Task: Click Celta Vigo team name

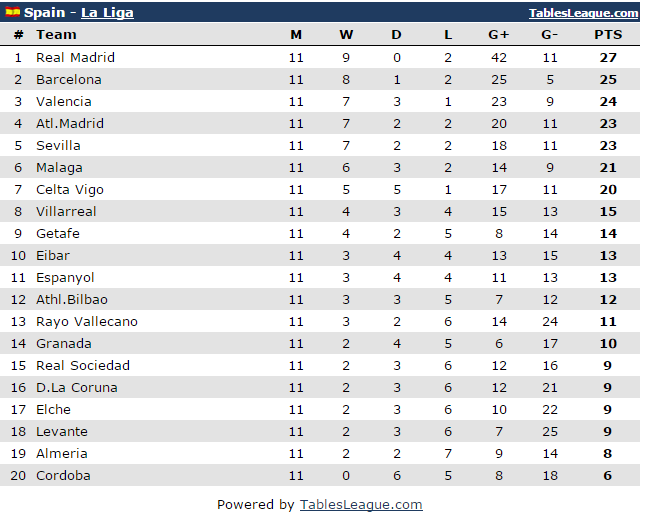Action: (x=70, y=190)
